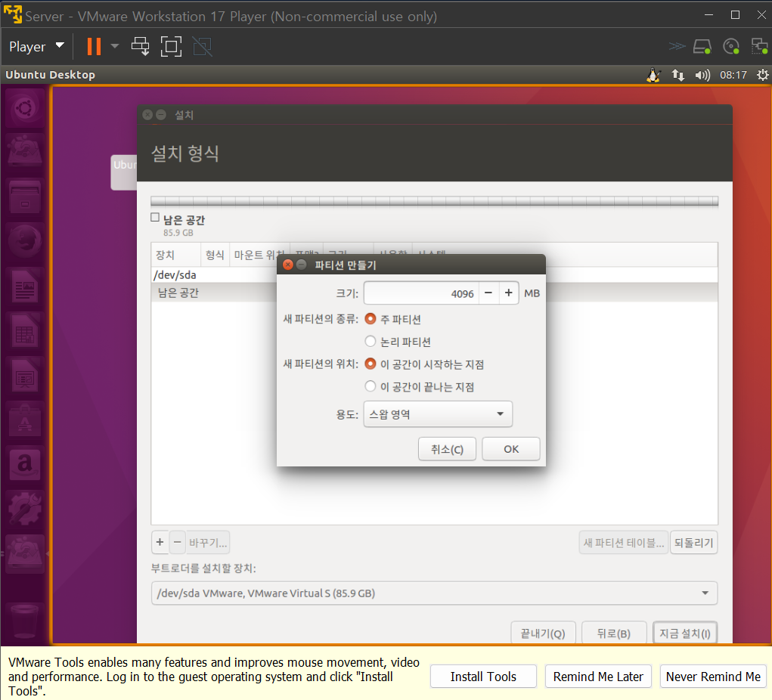The height and width of the screenshot is (700, 772).
Task: Decrease partition size with minus button
Action: coord(488,293)
